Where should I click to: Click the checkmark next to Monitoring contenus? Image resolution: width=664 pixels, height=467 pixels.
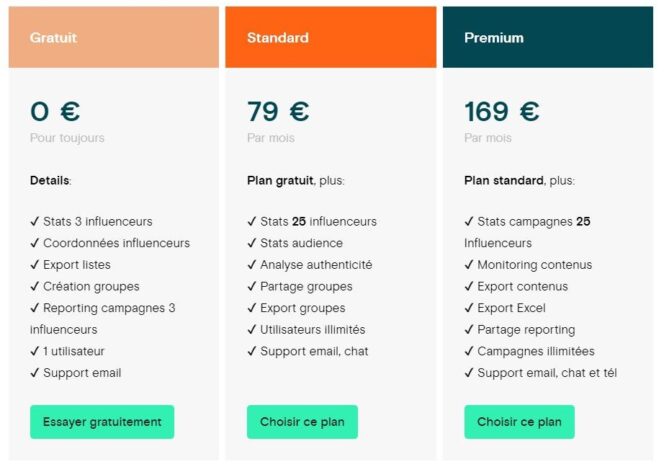[x=469, y=265]
